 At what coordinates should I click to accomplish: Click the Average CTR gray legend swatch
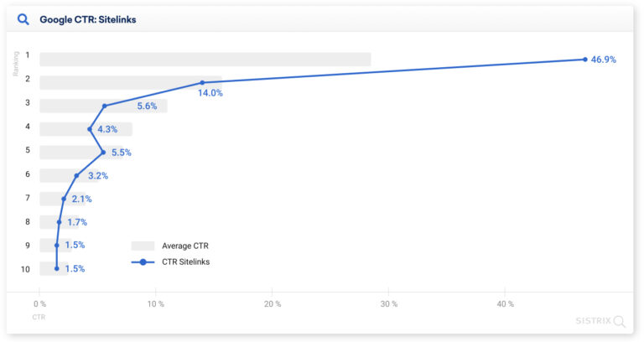[x=143, y=246]
